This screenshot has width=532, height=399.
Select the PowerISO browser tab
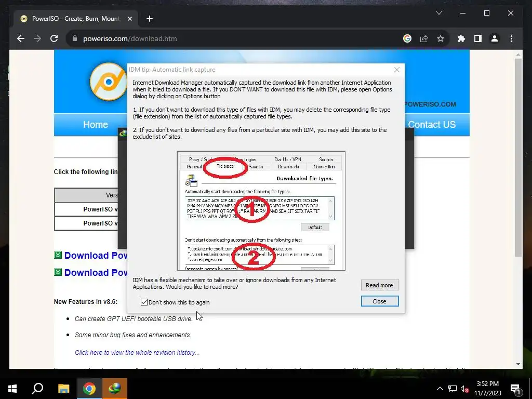point(76,19)
